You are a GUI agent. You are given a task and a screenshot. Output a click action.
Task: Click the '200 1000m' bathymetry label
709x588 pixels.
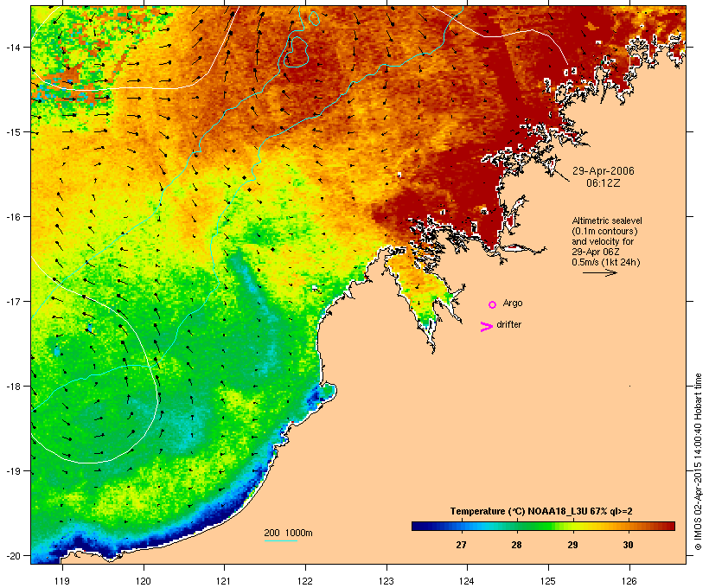pyautogui.click(x=288, y=533)
